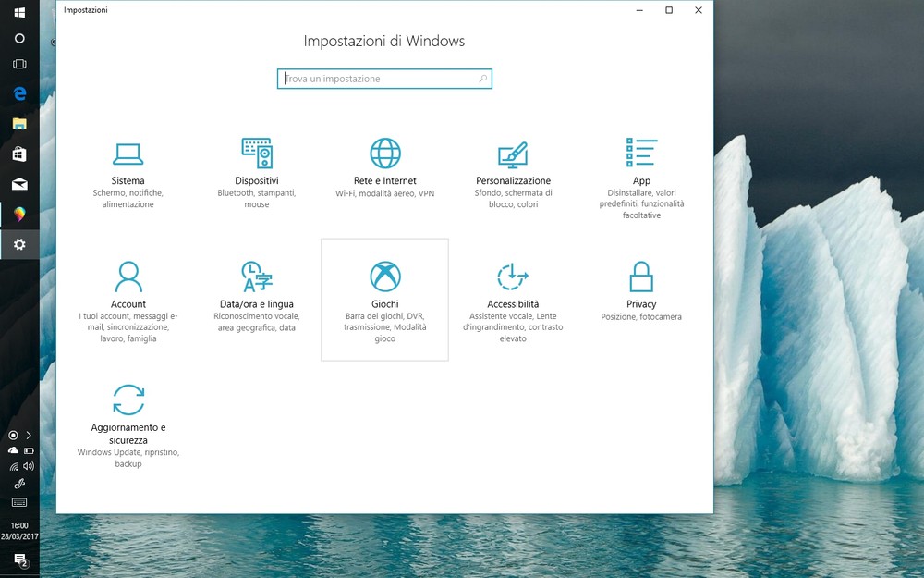Open Data/ora e lingua settings
Image resolution: width=924 pixels, height=578 pixels.
click(x=256, y=300)
